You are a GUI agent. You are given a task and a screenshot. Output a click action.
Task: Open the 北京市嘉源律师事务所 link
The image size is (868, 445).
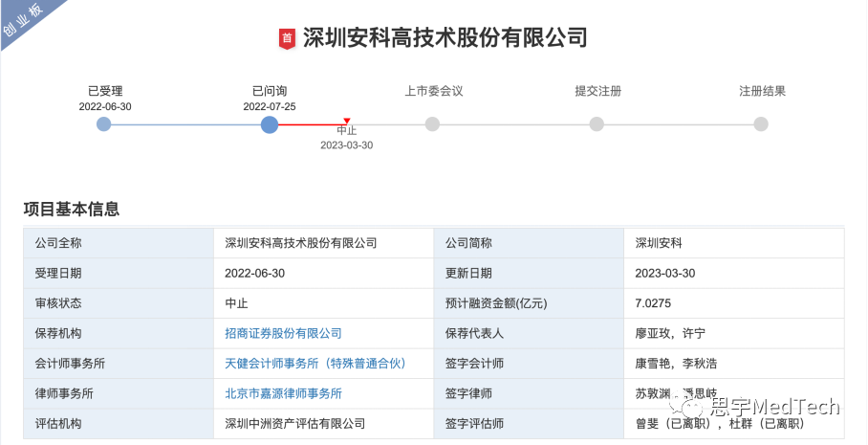click(x=283, y=393)
